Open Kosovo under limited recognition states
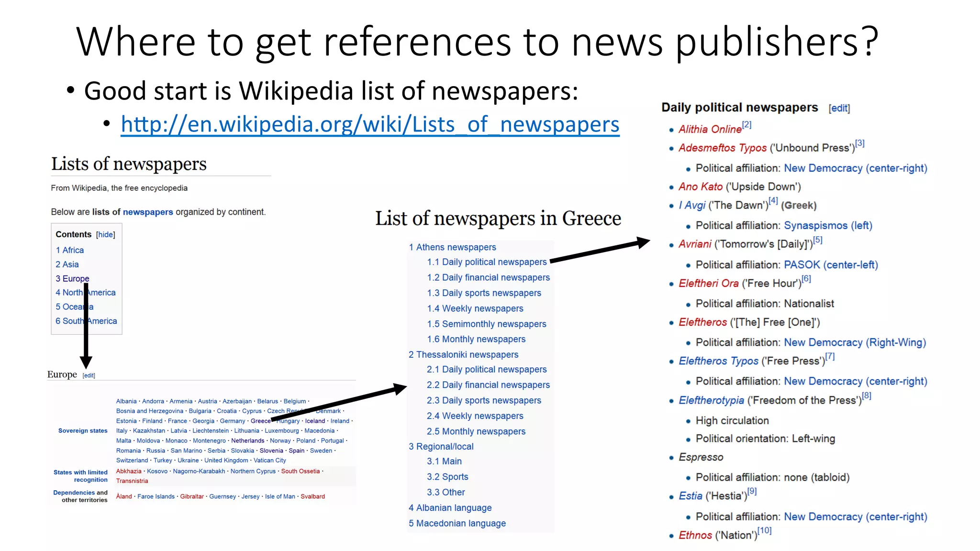 157,471
